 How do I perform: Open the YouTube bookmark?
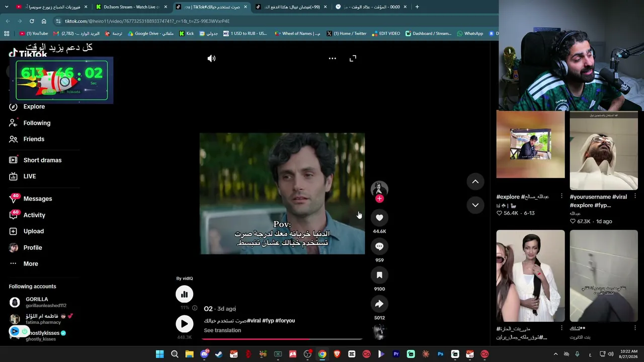coord(34,34)
